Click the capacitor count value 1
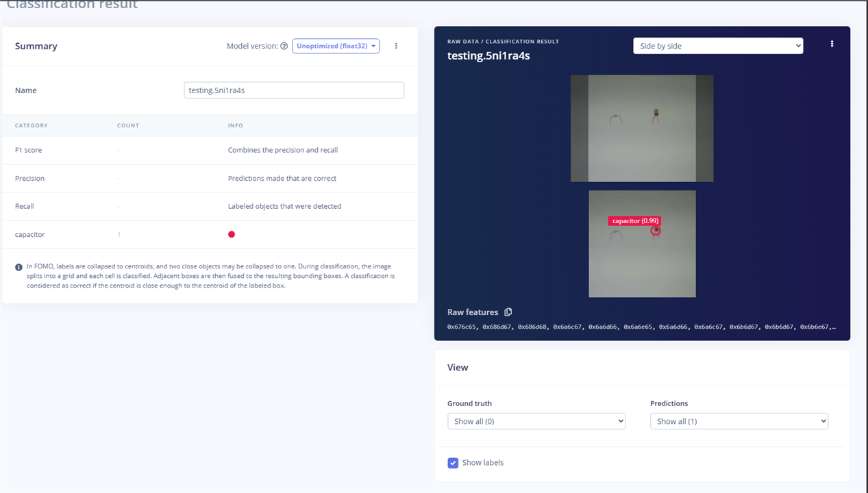868x493 pixels. (119, 234)
